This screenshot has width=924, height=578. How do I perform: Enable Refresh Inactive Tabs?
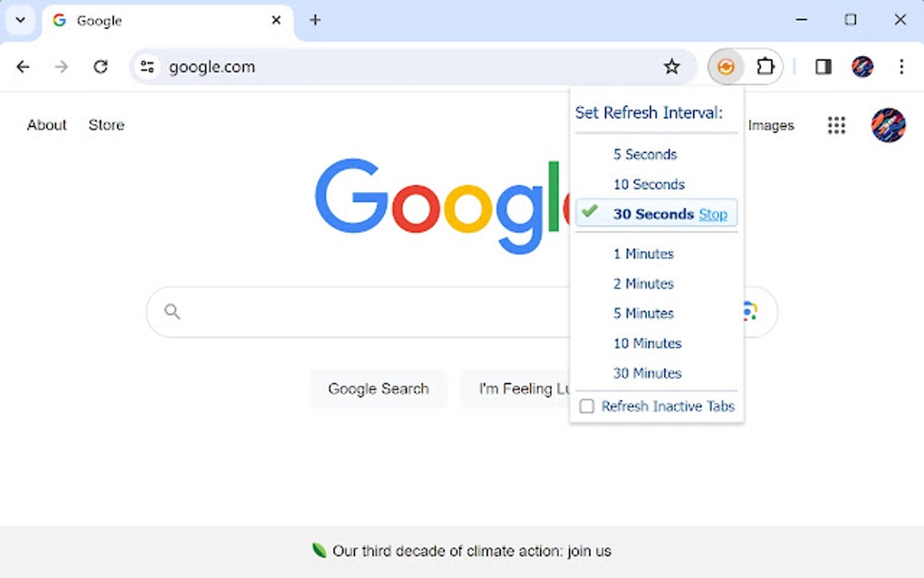(586, 406)
